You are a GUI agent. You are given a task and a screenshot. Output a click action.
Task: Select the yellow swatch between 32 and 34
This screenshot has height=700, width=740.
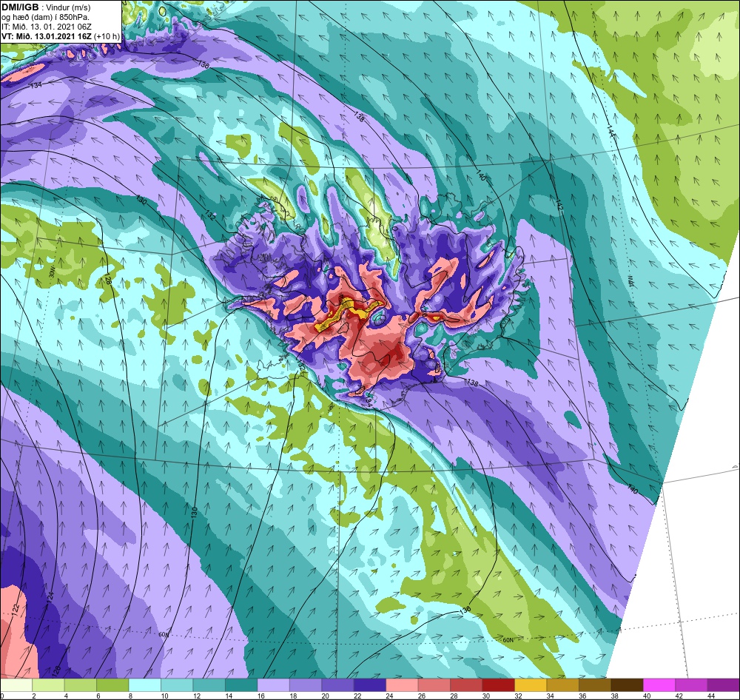click(531, 685)
